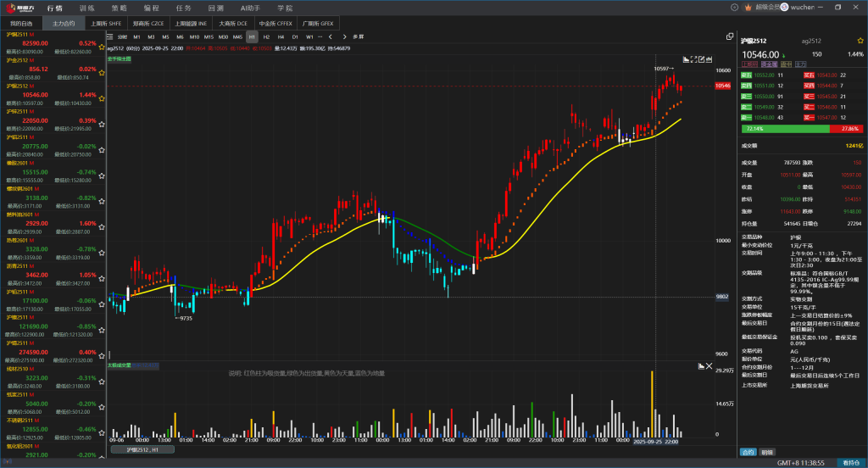Click the bar-chart stats icon on chart
The image size is (868, 468).
click(x=709, y=59)
